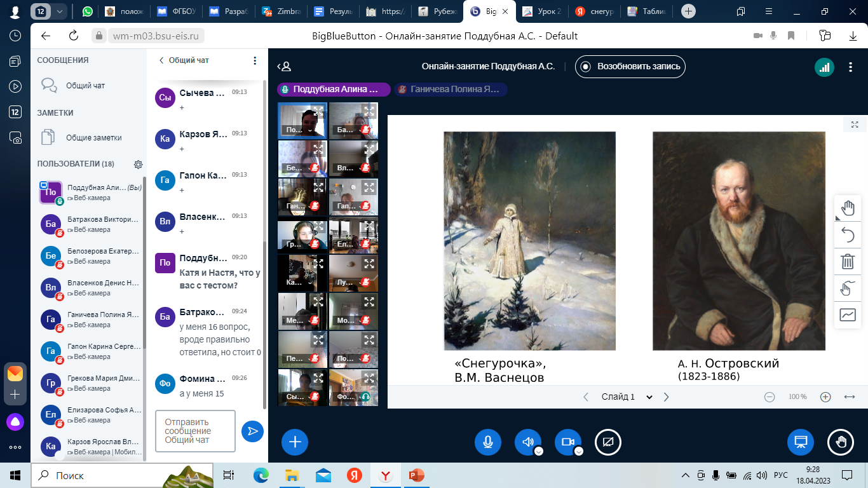Open the blue plus actions menu

click(x=295, y=442)
